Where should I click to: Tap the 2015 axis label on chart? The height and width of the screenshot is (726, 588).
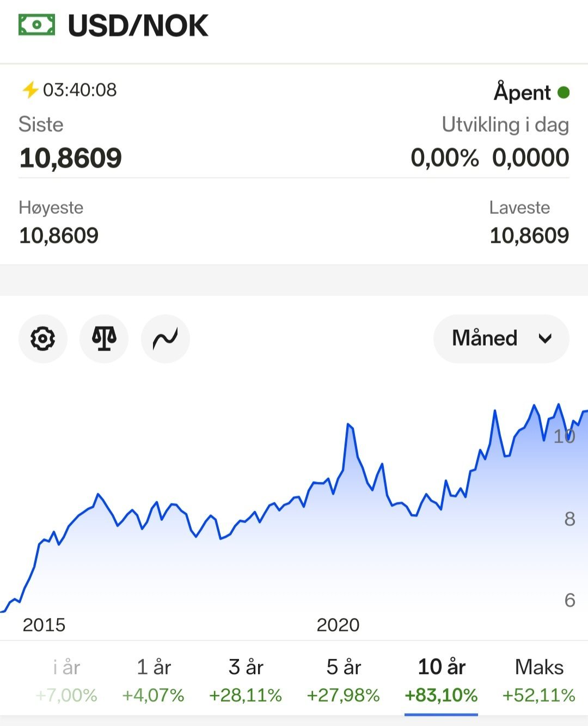44,625
